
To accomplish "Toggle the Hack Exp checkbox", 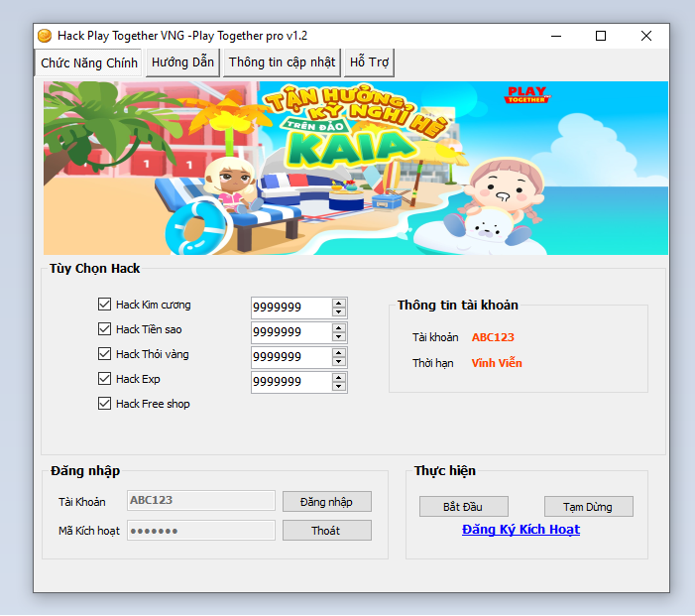I will click(105, 379).
